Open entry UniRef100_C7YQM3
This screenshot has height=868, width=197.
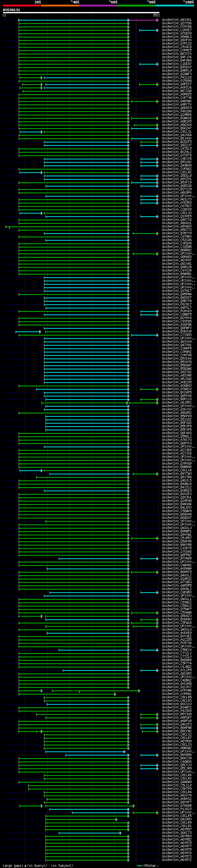(x=177, y=335)
